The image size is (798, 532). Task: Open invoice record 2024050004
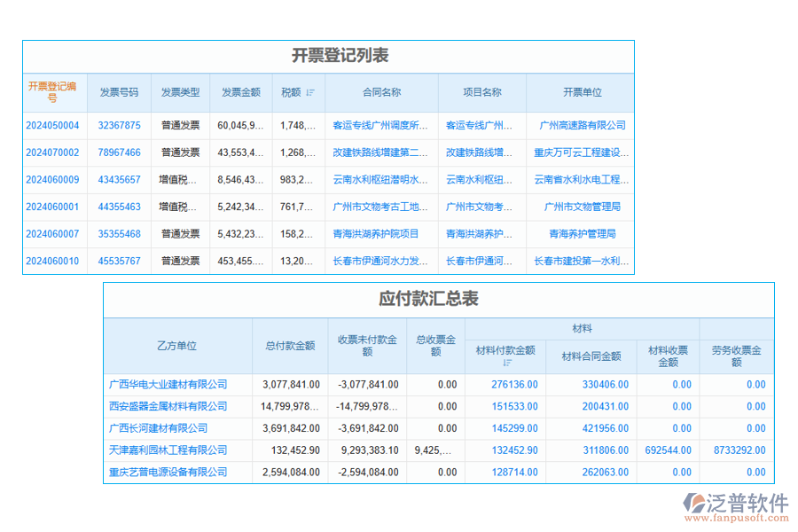click(53, 125)
